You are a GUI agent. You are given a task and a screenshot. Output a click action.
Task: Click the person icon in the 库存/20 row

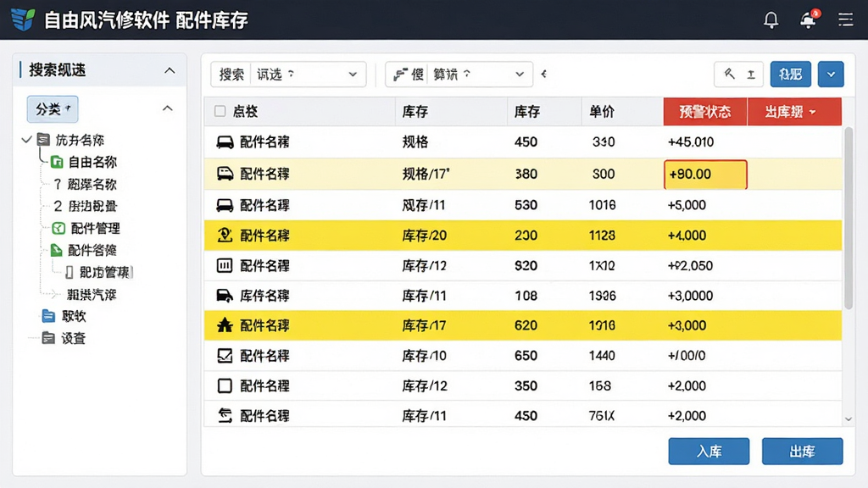click(225, 236)
